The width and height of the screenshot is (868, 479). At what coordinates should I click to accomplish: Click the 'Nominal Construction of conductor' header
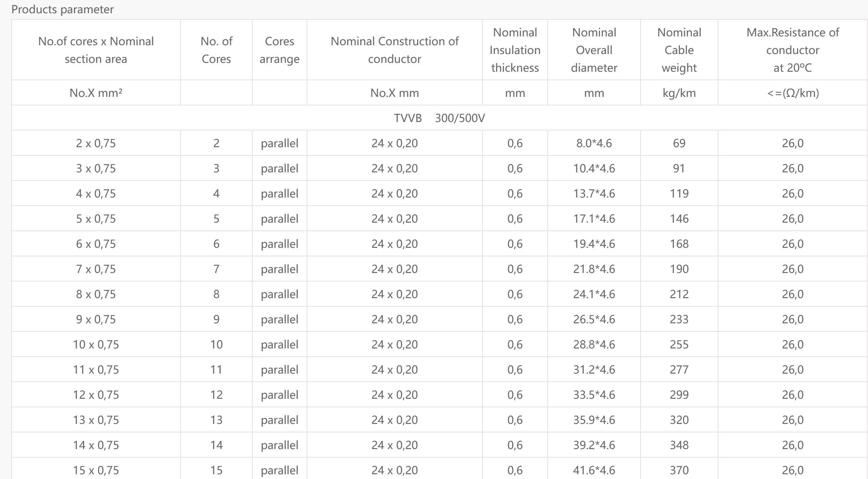coord(394,50)
